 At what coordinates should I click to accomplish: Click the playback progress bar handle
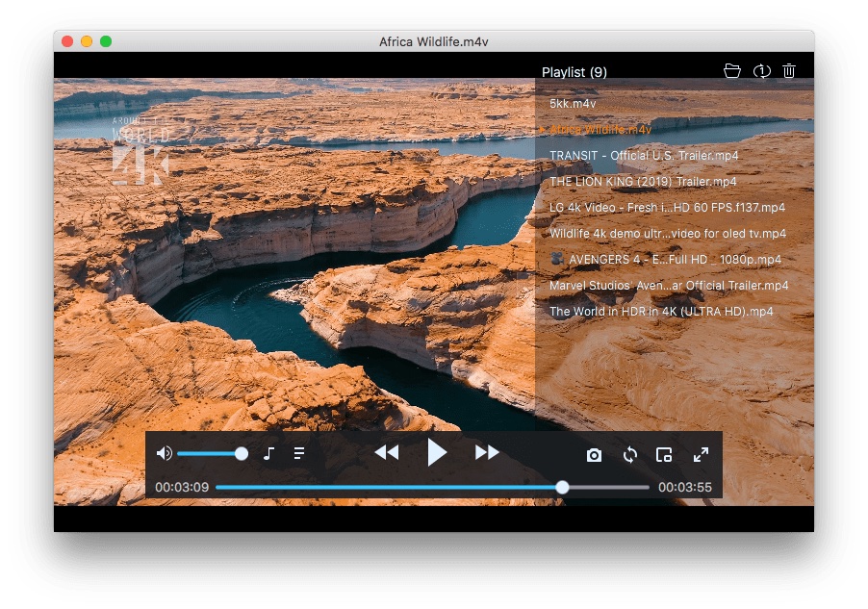point(562,487)
